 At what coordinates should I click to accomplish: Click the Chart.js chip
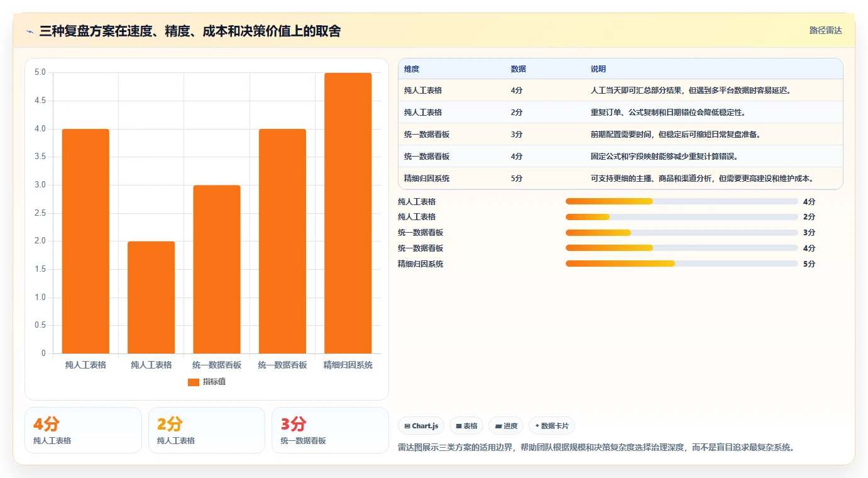tap(421, 426)
